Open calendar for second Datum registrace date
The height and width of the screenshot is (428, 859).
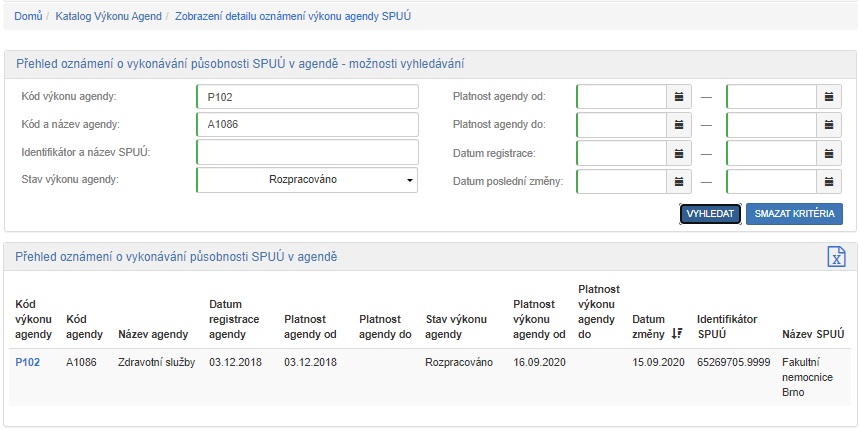click(829, 153)
